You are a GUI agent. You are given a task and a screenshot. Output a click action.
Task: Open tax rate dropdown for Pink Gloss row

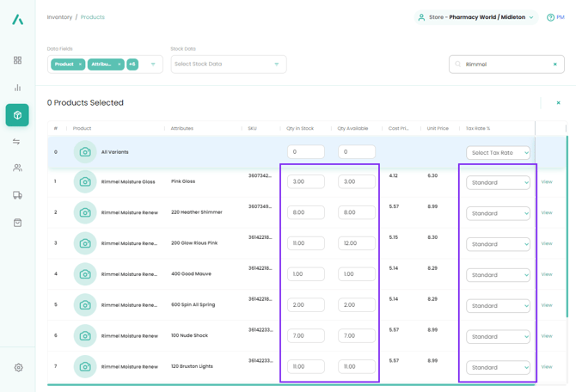click(498, 182)
